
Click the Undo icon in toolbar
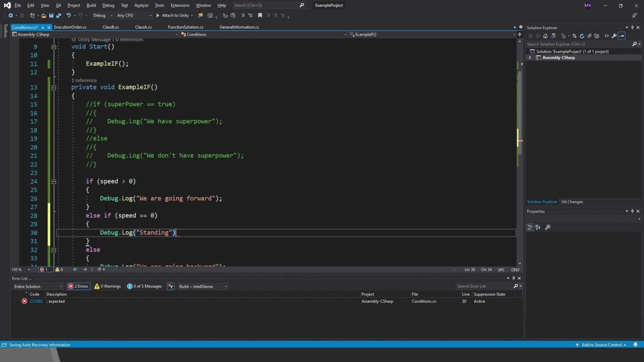point(68,16)
